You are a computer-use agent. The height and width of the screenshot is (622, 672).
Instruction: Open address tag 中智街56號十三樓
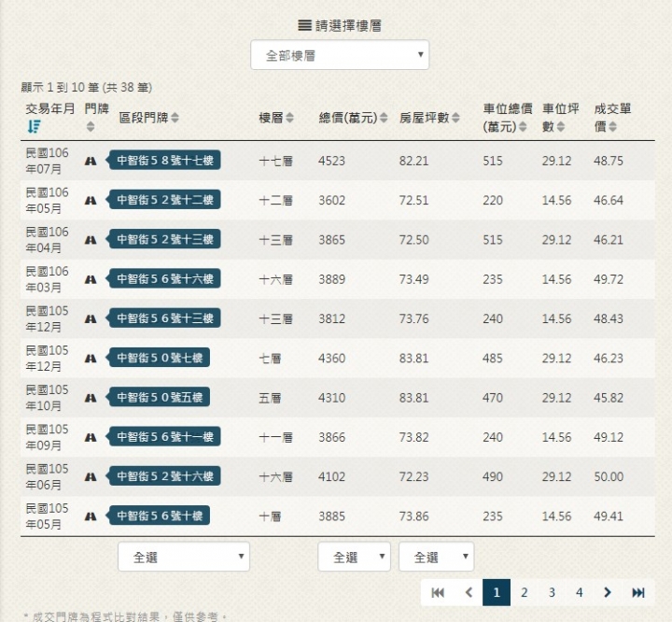(164, 318)
